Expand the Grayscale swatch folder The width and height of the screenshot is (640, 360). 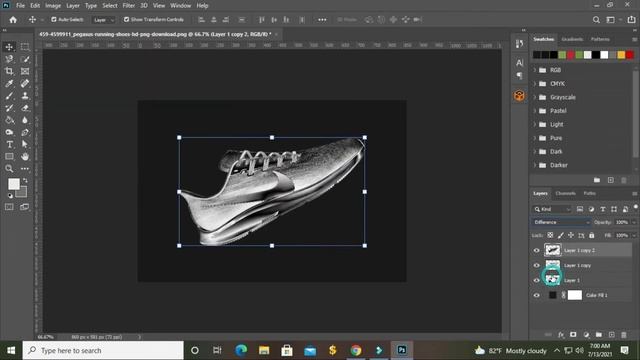(535, 97)
